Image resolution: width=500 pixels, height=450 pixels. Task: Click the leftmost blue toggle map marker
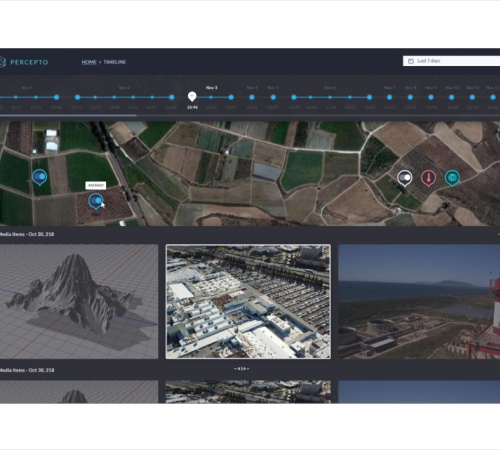[x=39, y=177]
